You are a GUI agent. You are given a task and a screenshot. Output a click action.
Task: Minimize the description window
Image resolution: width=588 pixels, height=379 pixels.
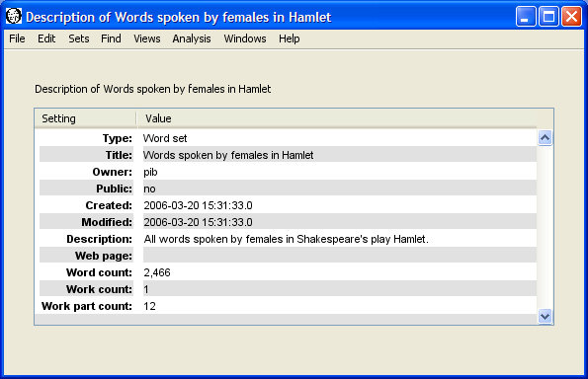(526, 17)
